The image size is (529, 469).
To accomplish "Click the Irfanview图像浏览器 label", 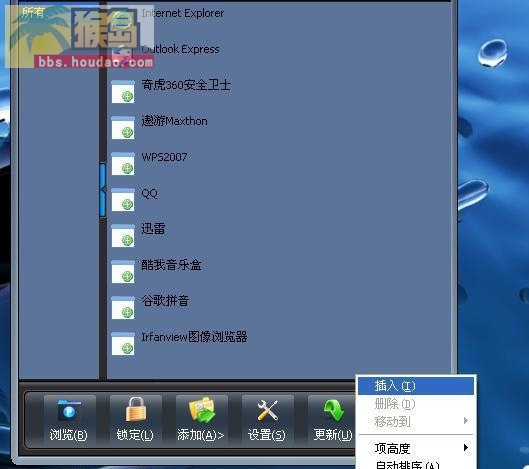I will [x=194, y=337].
